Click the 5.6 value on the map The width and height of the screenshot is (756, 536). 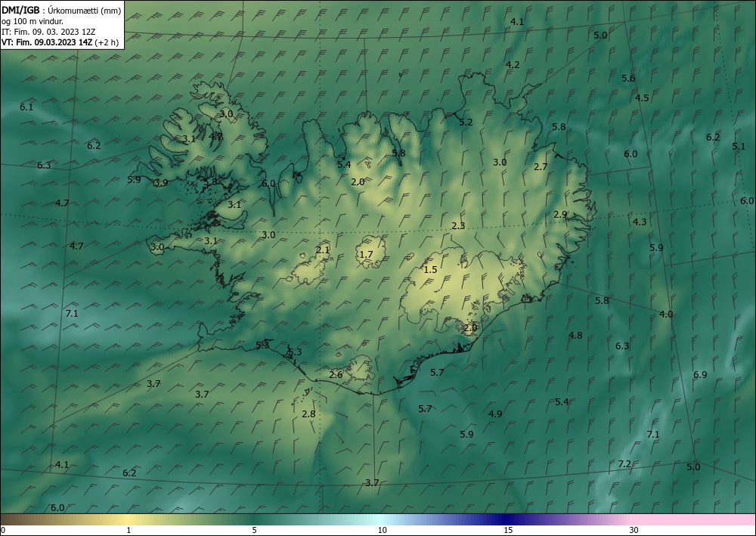(628, 78)
